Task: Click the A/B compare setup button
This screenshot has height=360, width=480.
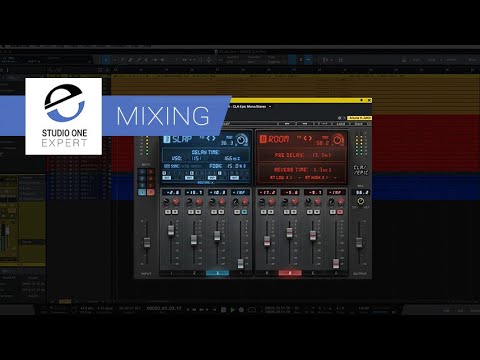Action: coord(322,124)
